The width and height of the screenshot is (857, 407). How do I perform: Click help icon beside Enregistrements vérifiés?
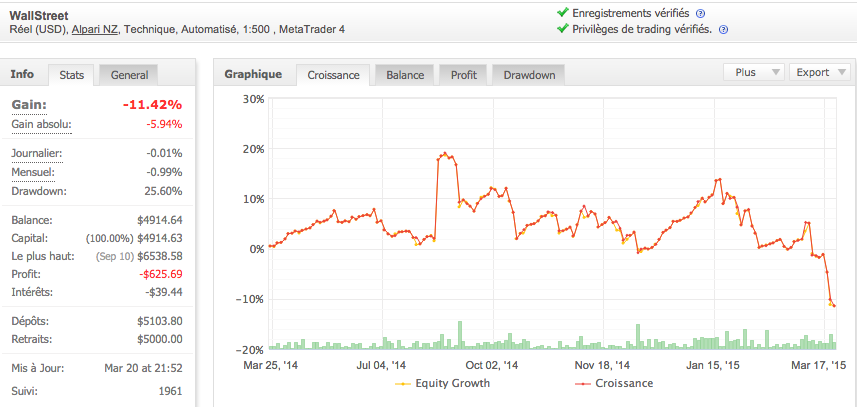coord(700,13)
